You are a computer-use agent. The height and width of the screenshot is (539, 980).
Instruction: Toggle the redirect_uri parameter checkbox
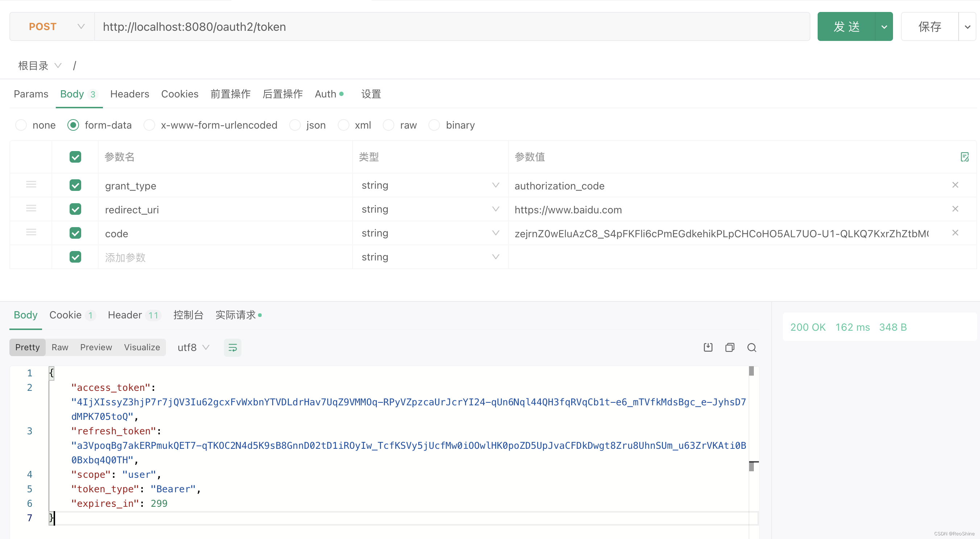74,209
